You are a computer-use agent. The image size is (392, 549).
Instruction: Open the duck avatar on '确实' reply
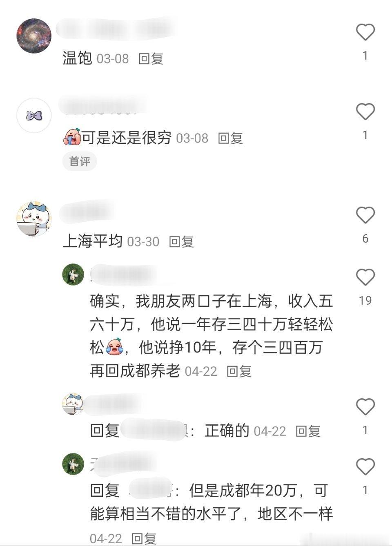point(73,274)
